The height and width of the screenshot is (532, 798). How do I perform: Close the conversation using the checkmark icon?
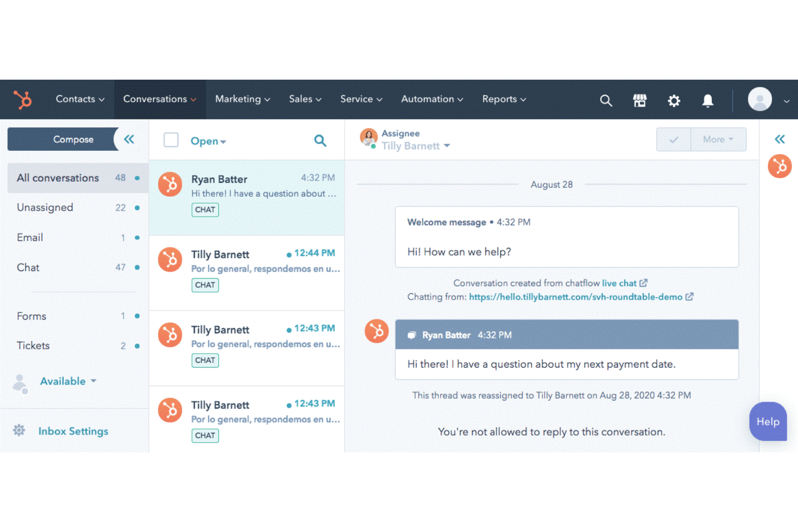click(673, 139)
